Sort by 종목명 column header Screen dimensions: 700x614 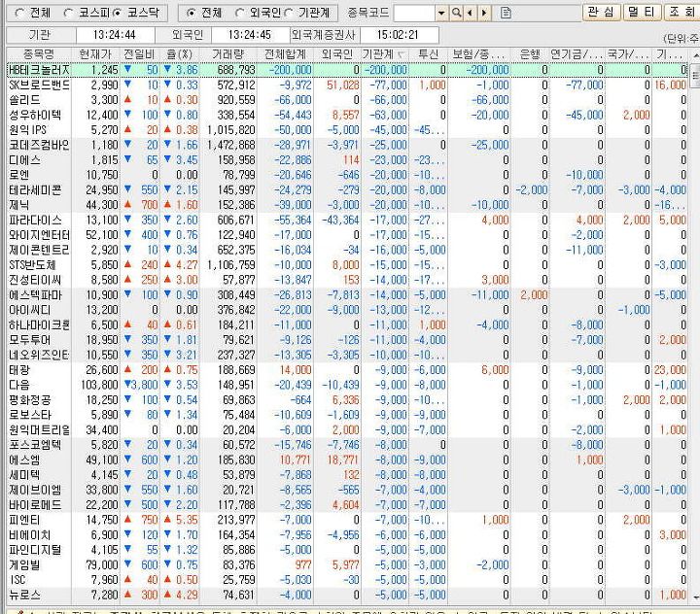coord(39,54)
